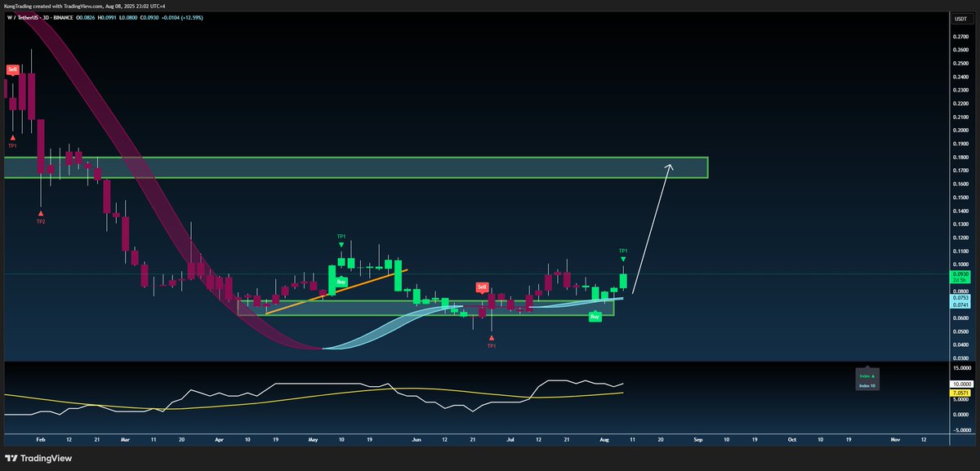Image resolution: width=980 pixels, height=471 pixels.
Task: Click Jul on the time axis
Action: (x=510, y=438)
